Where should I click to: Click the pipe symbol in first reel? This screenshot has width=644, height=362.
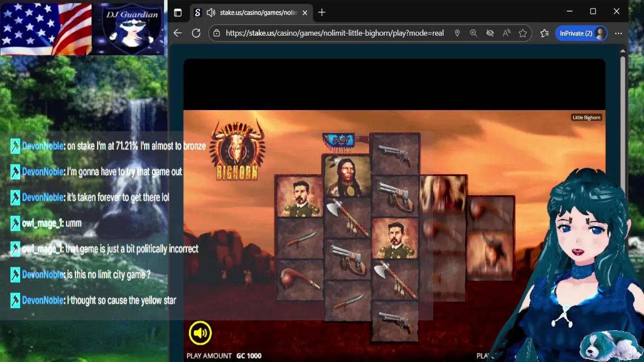point(300,280)
